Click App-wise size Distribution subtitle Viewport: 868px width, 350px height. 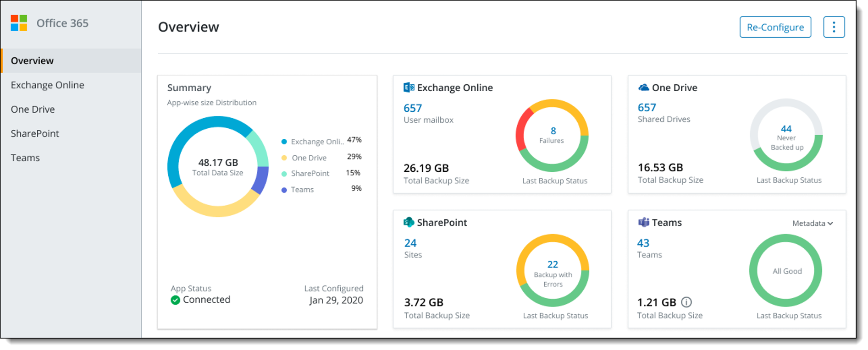[x=212, y=103]
